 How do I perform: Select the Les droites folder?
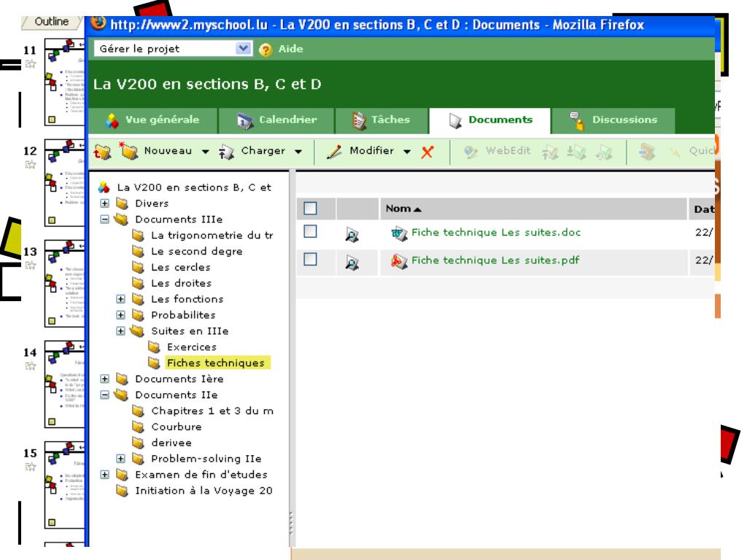(x=181, y=284)
